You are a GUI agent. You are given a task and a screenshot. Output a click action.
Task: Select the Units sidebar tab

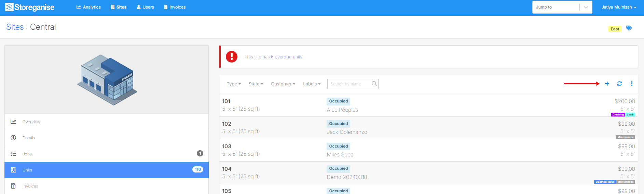pyautogui.click(x=107, y=170)
